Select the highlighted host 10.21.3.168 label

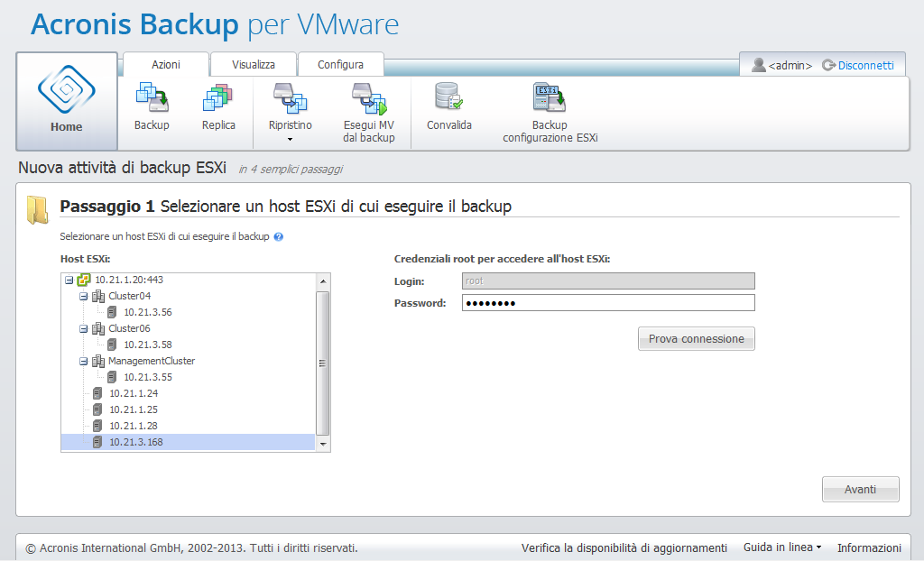point(136,442)
